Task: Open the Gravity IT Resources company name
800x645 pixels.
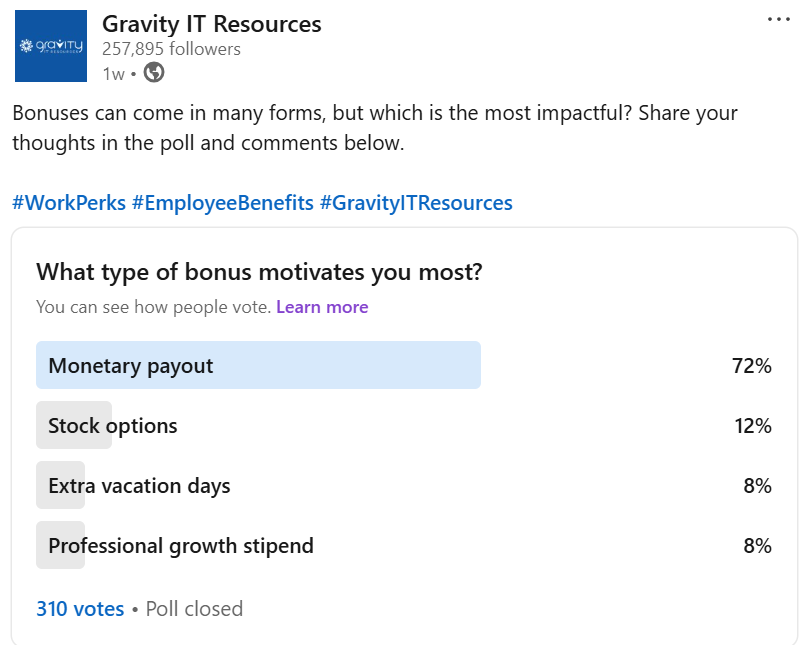Action: 212,24
